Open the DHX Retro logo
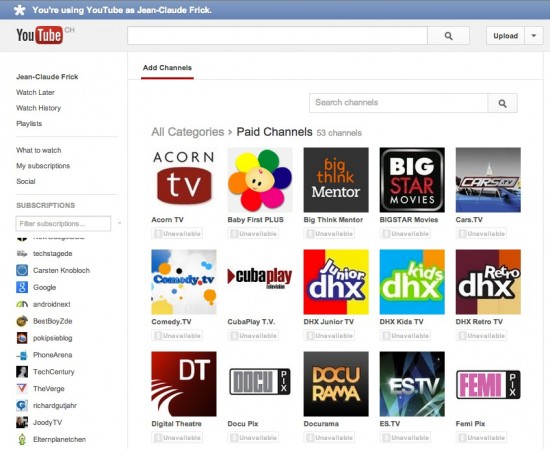This screenshot has width=550, height=449. 488,282
